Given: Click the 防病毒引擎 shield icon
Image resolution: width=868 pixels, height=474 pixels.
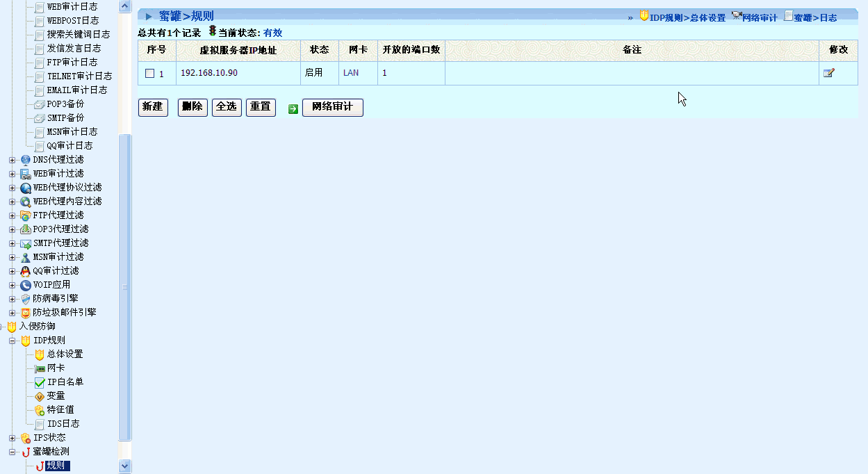Looking at the screenshot, I should pyautogui.click(x=26, y=299).
